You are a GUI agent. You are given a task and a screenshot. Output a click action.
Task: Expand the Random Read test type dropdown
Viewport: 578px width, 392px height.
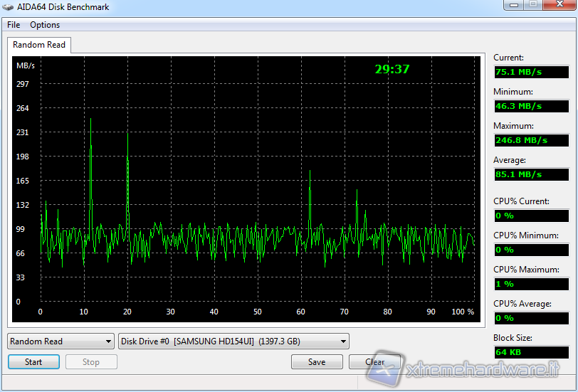coord(61,341)
